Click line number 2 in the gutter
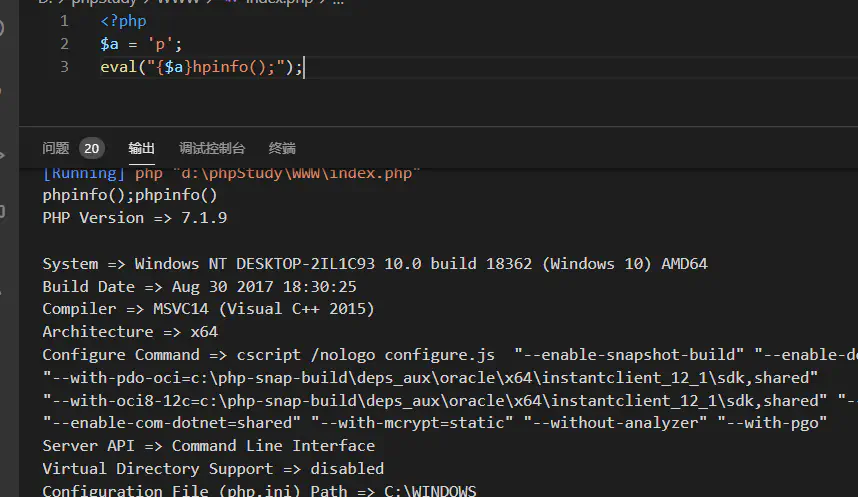The height and width of the screenshot is (497, 858). click(64, 44)
